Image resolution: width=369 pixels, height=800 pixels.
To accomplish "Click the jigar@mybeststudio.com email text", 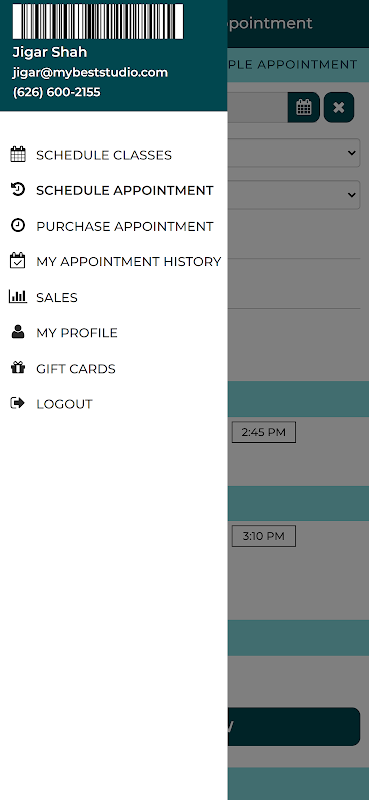I will pos(90,72).
